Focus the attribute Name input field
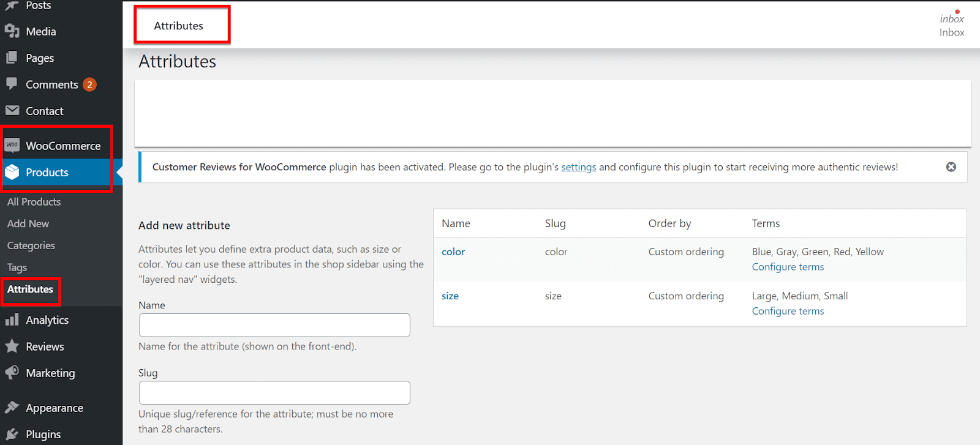Image resolution: width=980 pixels, height=445 pixels. [x=274, y=325]
